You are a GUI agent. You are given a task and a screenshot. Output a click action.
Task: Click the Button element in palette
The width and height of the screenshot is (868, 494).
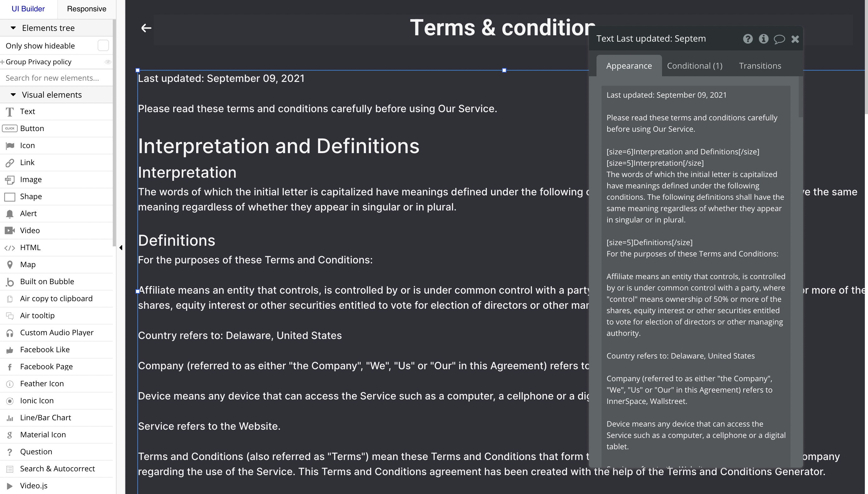click(x=32, y=129)
